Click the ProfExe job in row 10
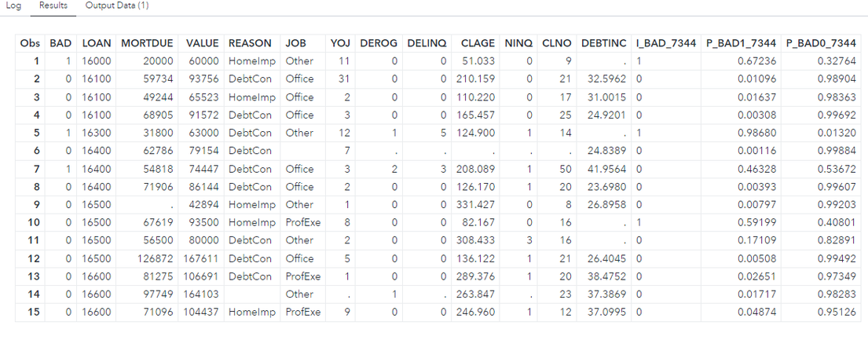Screen dimensions: 868x340 (302, 223)
